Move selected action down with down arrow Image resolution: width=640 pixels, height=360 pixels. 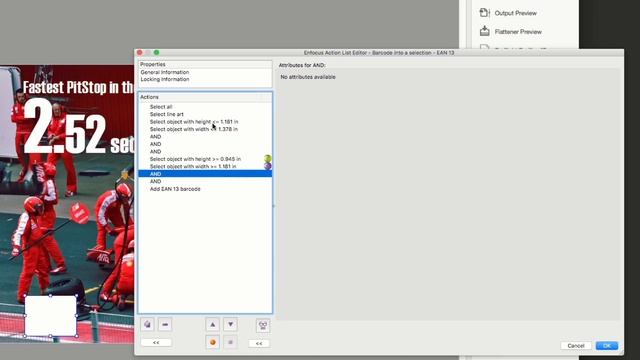(x=230, y=324)
